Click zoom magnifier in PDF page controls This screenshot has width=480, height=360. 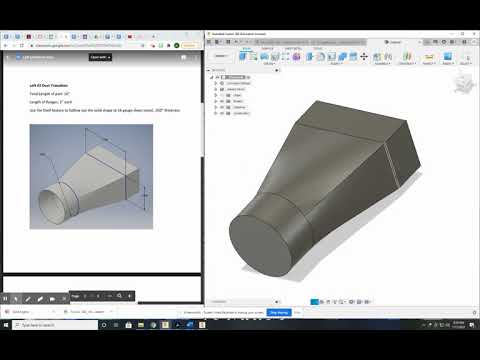(x=119, y=296)
